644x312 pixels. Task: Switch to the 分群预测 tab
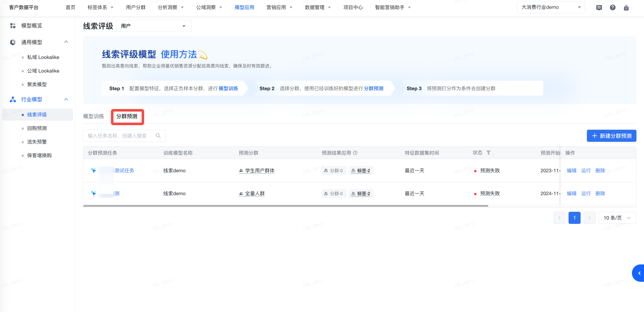(x=127, y=116)
